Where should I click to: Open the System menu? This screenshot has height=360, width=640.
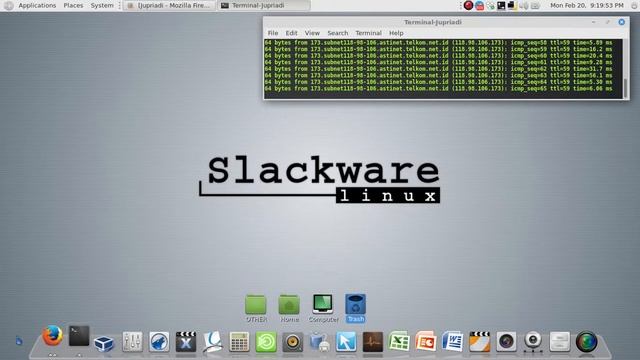(102, 6)
